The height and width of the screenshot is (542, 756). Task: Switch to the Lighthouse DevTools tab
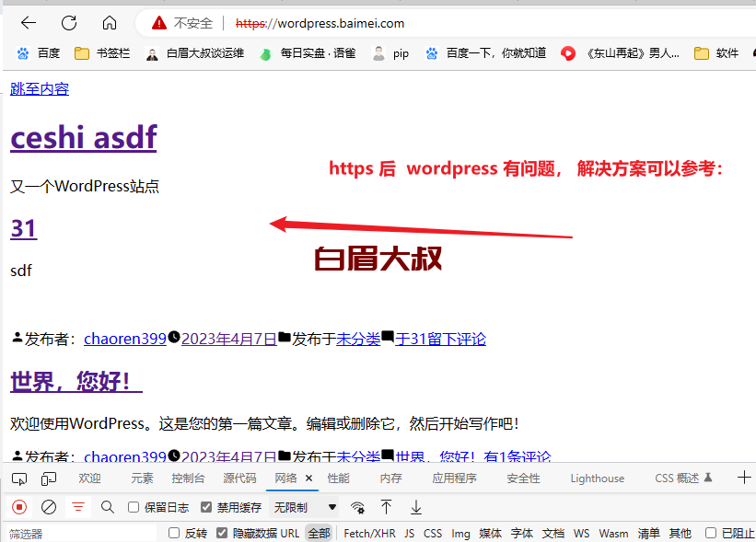(598, 479)
